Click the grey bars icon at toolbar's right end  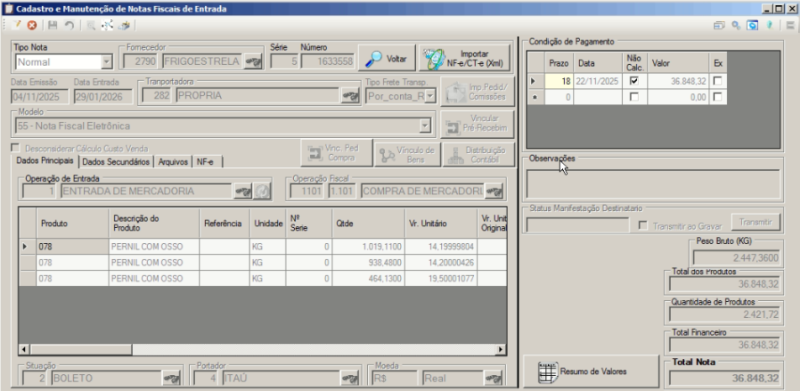pos(790,25)
